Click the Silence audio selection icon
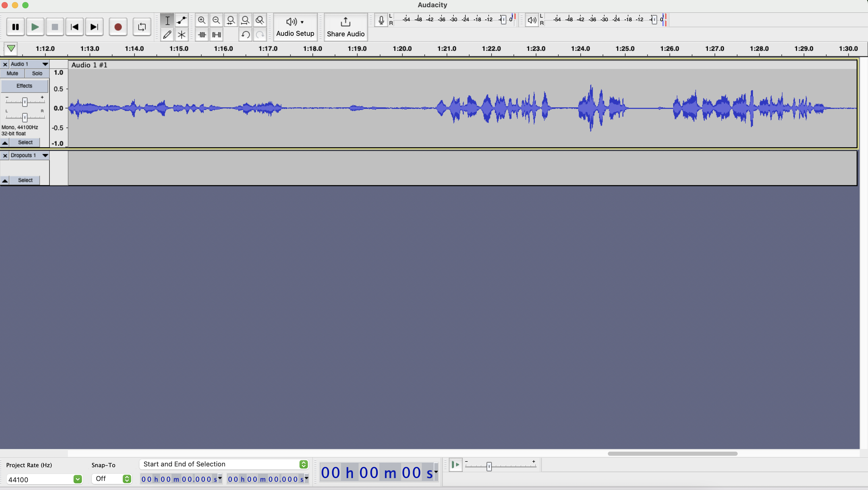This screenshot has height=490, width=868. click(216, 34)
